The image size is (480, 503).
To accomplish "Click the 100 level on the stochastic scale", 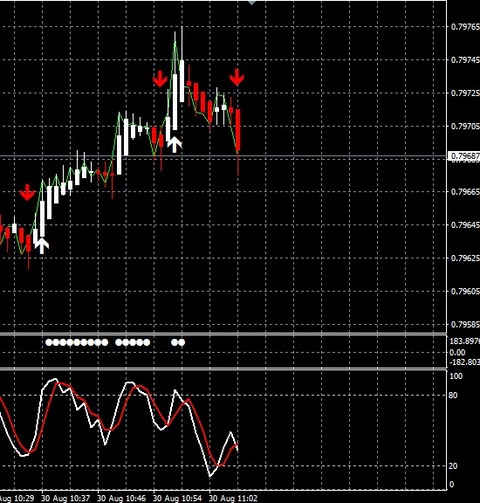I will coord(456,376).
